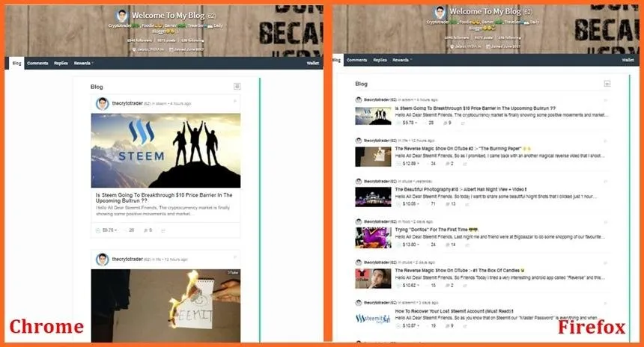
Task: Click resteem icon on Doritos post
Action: coord(466,245)
